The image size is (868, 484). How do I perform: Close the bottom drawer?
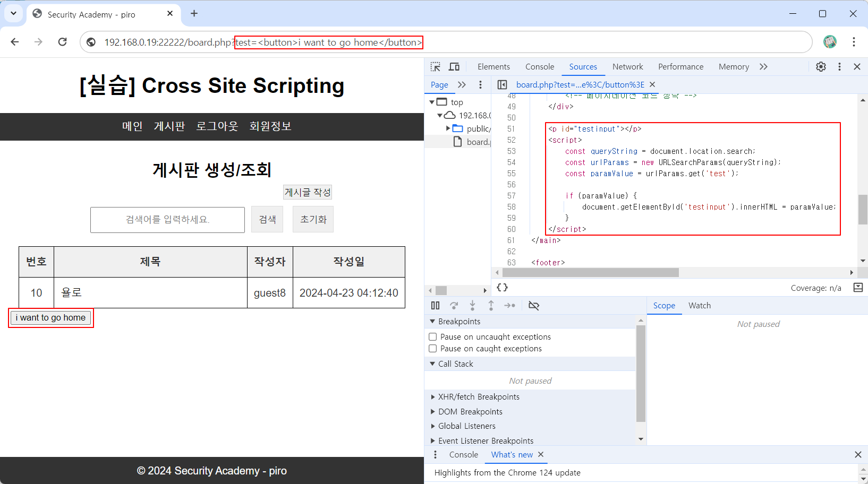(x=858, y=455)
